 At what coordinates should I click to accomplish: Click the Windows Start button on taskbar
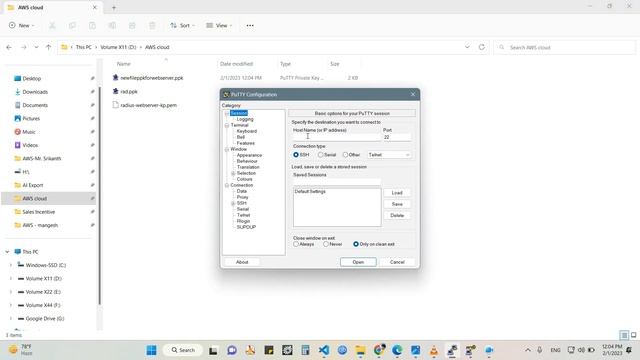click(151, 350)
